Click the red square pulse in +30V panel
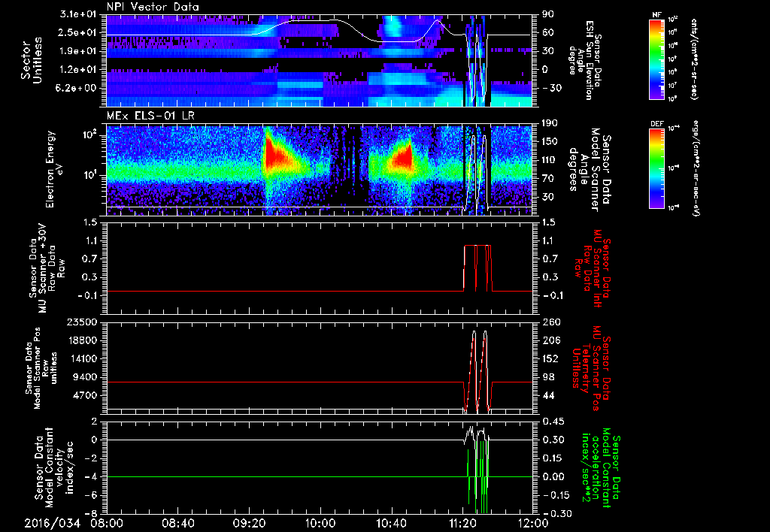This screenshot has width=770, height=532. pos(477,268)
